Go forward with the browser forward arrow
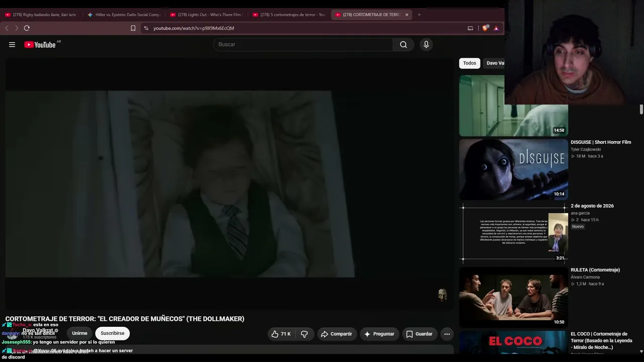644x362 pixels. click(x=16, y=28)
